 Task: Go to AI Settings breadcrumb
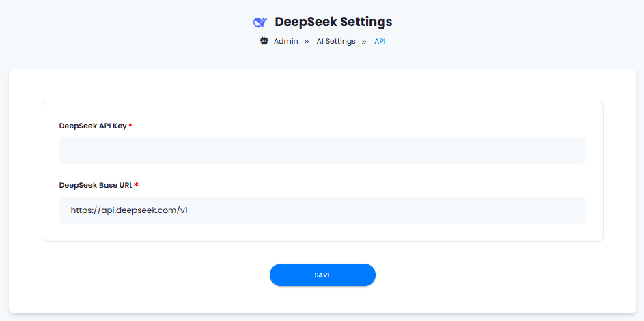click(336, 42)
